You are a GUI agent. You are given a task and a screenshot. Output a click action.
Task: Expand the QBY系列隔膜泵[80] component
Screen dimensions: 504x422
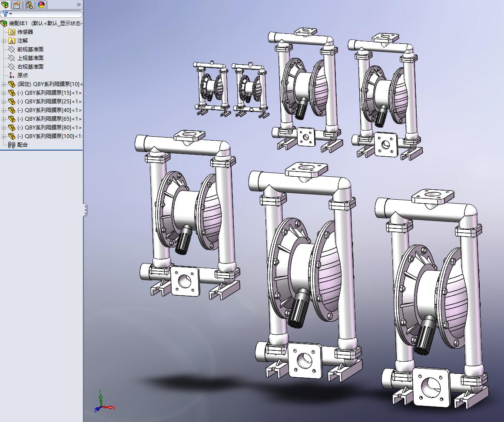tap(3, 128)
